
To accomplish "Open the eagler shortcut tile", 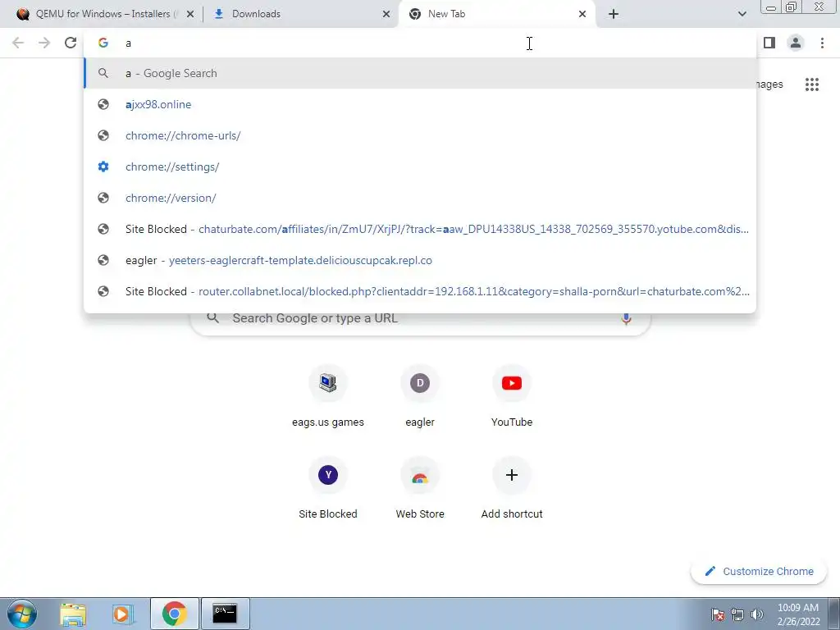I will 420,395.
